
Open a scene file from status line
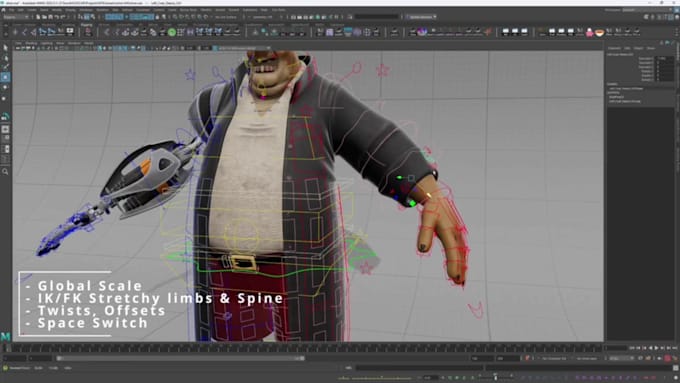[44, 17]
